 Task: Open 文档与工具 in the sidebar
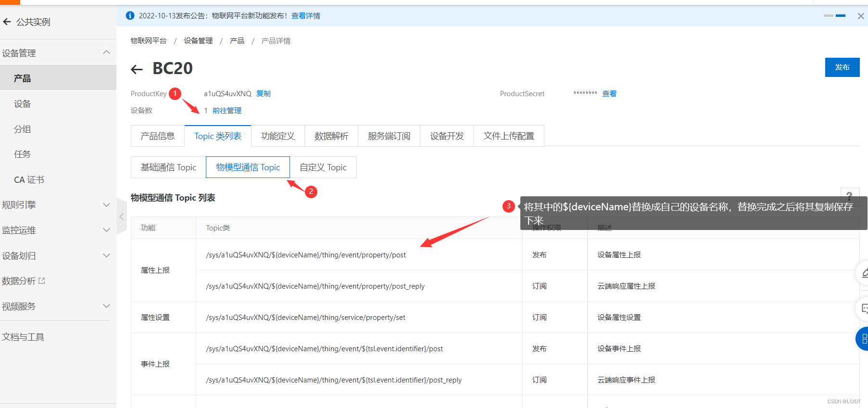(x=23, y=337)
